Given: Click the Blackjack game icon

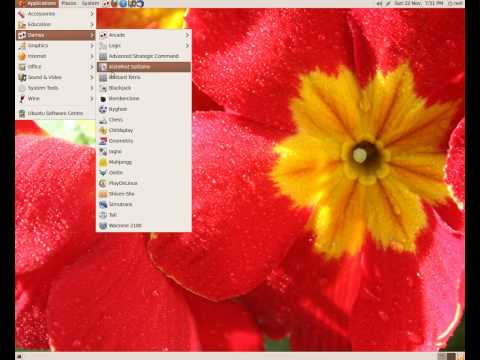Looking at the screenshot, I should point(103,88).
